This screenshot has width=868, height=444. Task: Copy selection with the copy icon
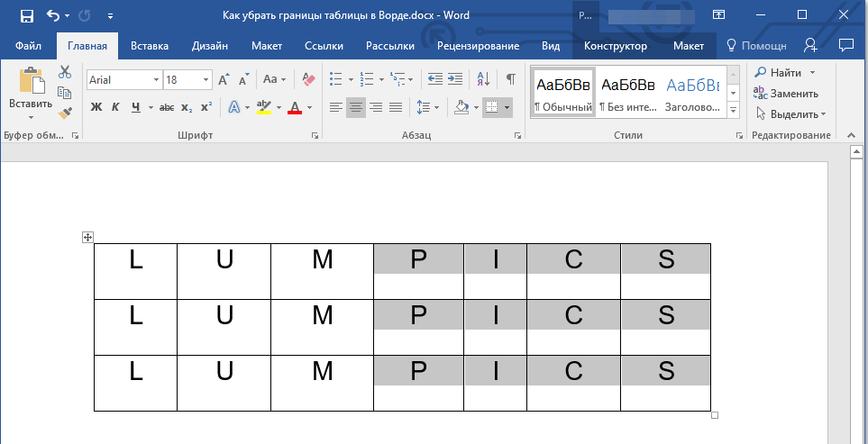[65, 93]
